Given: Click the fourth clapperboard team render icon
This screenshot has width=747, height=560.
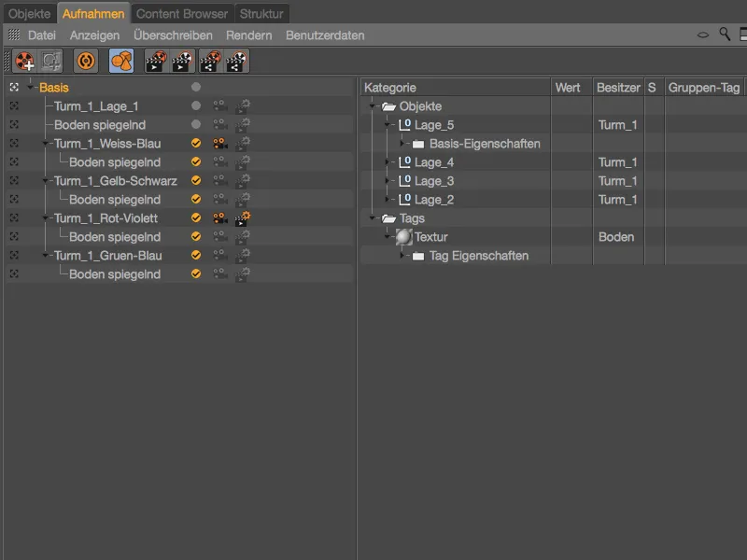Looking at the screenshot, I should coord(237,61).
